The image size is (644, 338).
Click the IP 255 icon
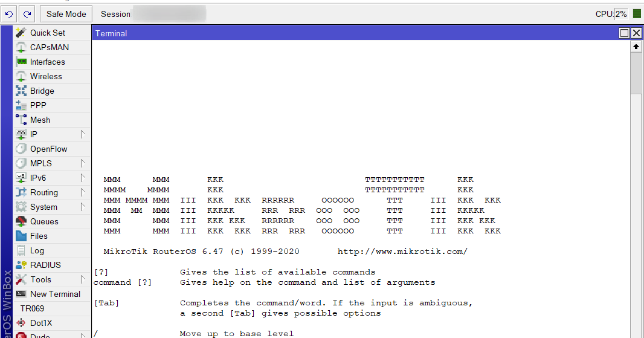tap(21, 134)
